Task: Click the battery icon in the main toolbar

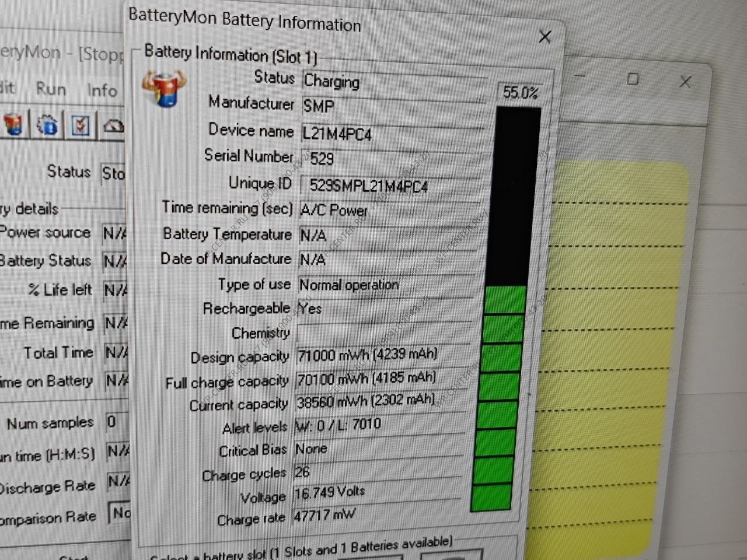Action: pyautogui.click(x=14, y=124)
